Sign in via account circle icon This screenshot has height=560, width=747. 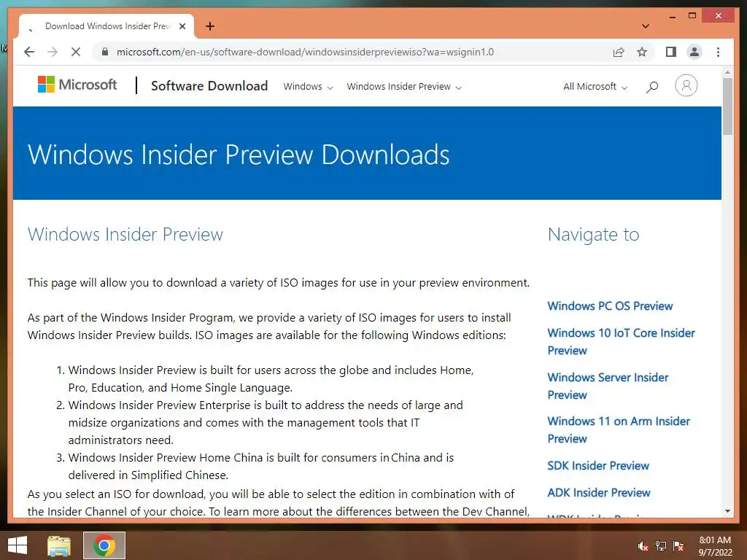tap(686, 86)
